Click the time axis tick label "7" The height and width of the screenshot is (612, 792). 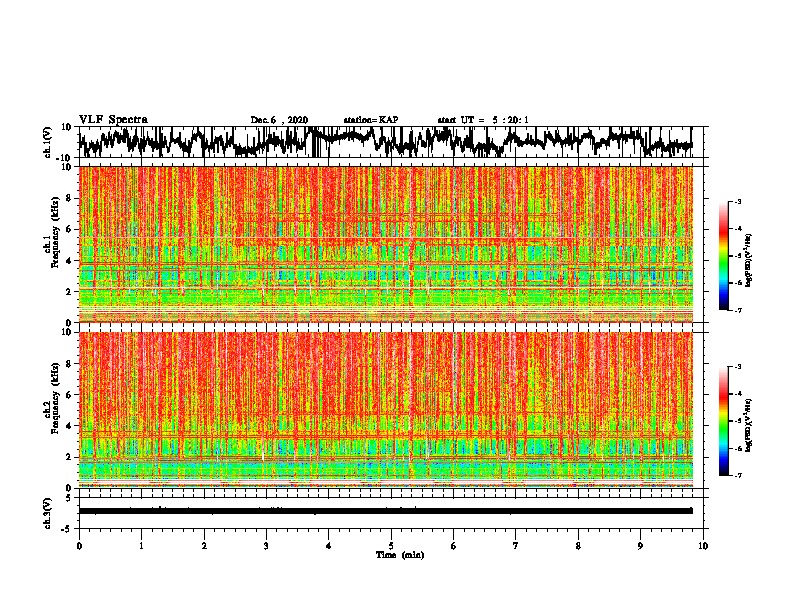(516, 546)
